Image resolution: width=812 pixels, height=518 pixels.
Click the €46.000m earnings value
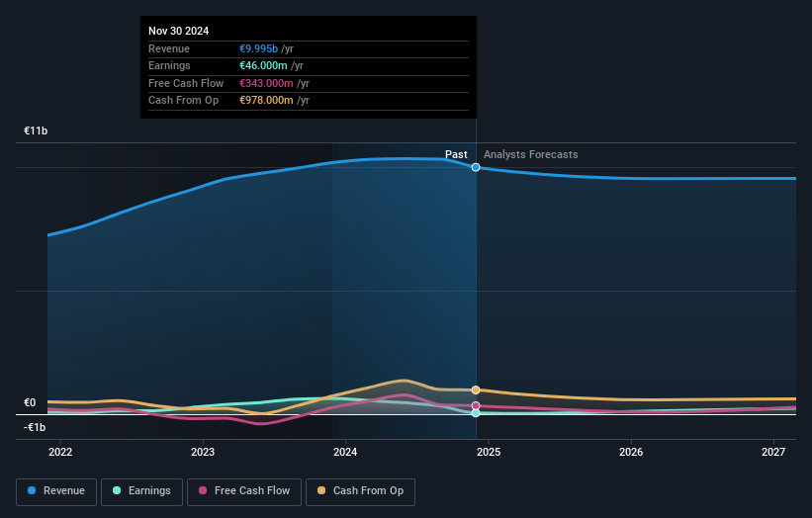point(263,65)
